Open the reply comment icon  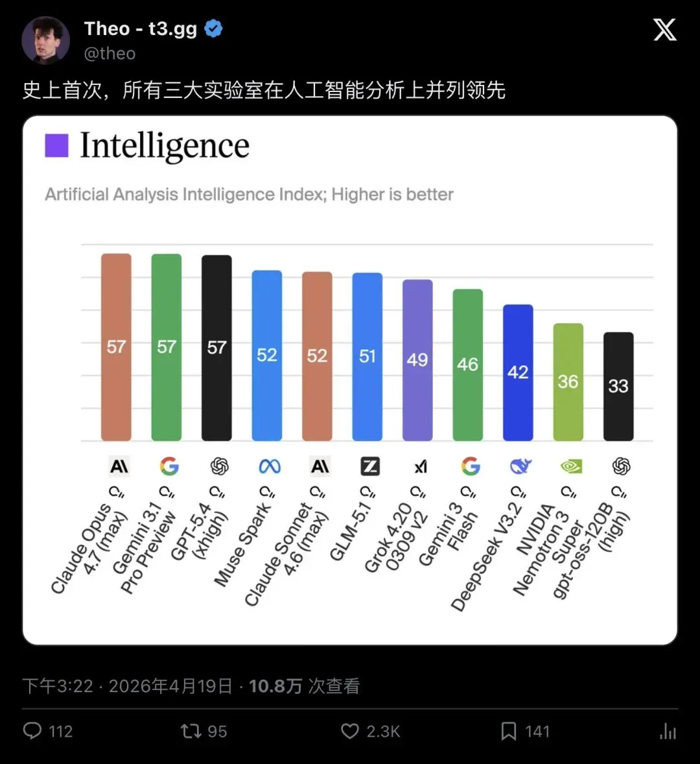[x=32, y=731]
